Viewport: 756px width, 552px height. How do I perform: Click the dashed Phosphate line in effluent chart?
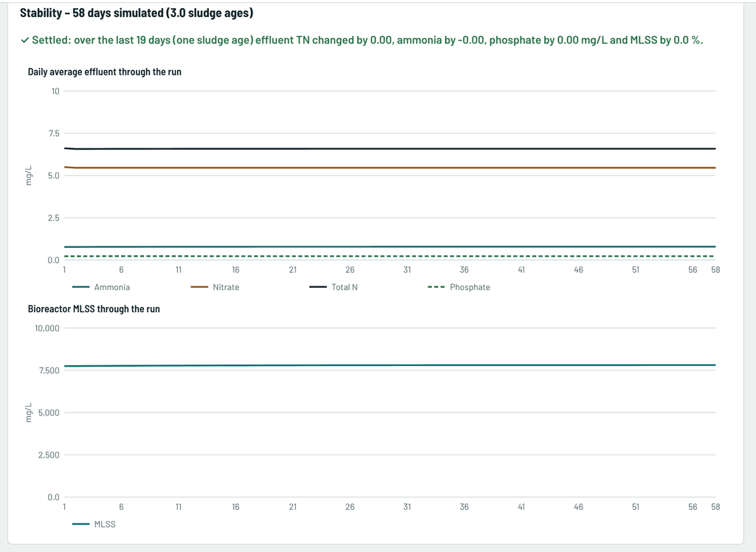390,256
